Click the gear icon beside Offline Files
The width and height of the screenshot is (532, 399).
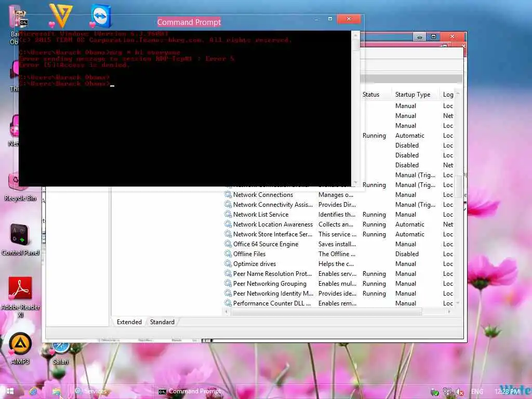coord(228,254)
